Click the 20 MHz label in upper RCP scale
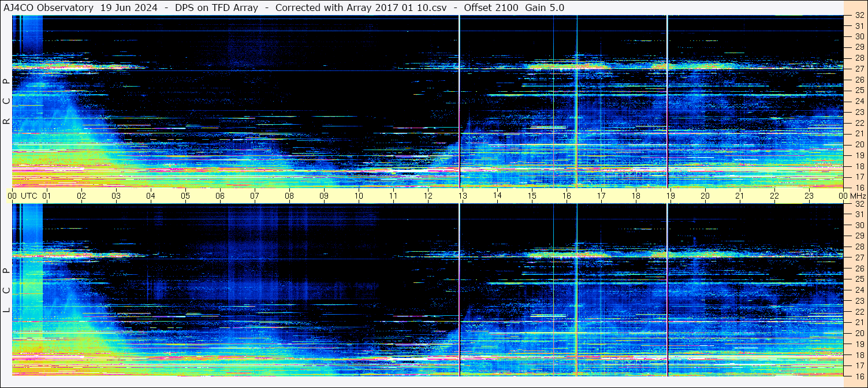The image size is (868, 388). click(x=859, y=144)
